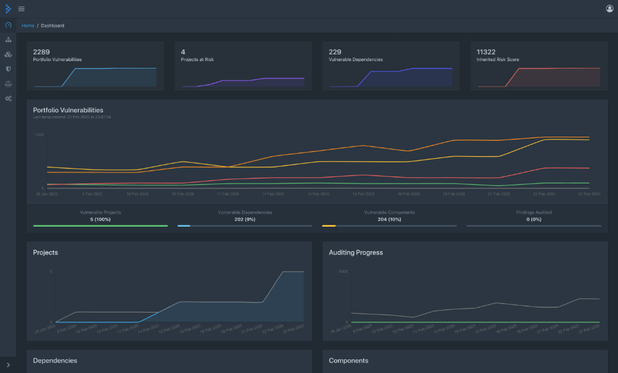Screen dimensions: 618x373
Task: Select the 2289 Portfolio Vulnerabilities card
Action: tap(95, 66)
